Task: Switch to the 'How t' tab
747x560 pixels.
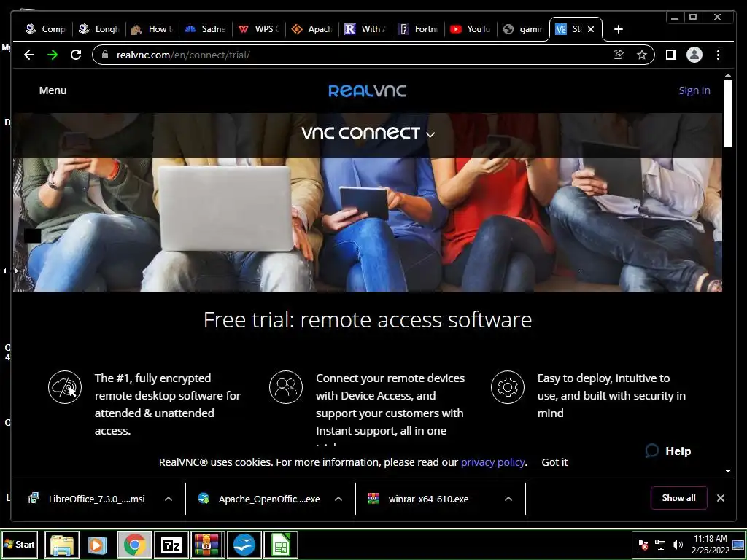Action: click(x=152, y=29)
